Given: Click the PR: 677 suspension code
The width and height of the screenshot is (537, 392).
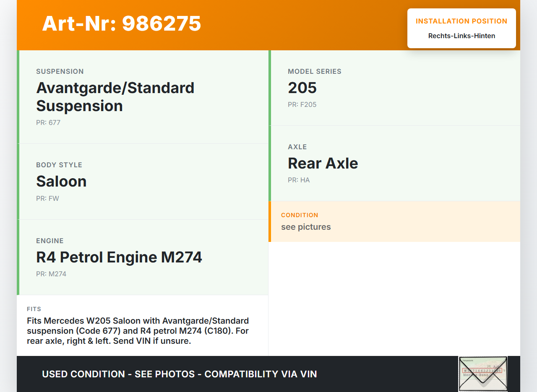Looking at the screenshot, I should click(48, 123).
